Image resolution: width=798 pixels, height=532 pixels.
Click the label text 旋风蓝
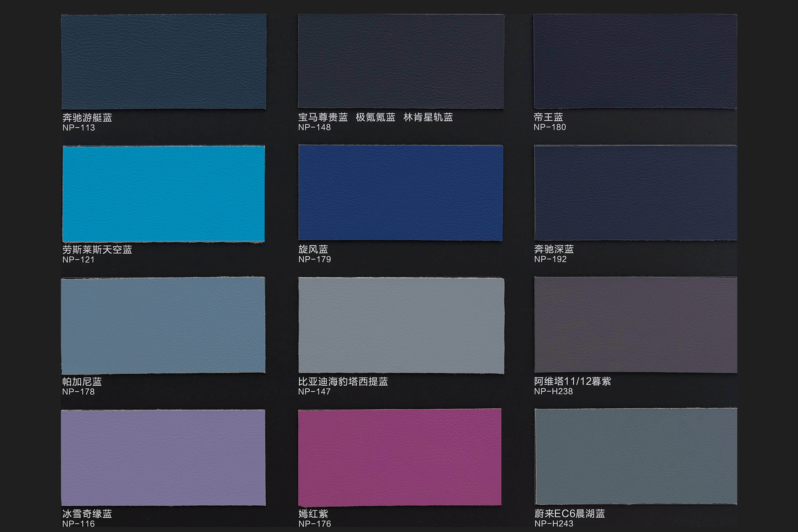tap(313, 249)
